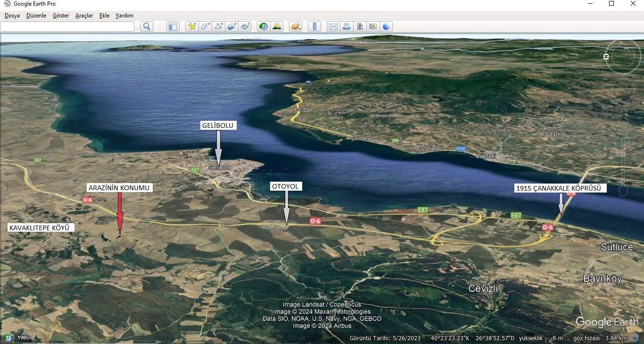Viewport: 644px width, 344px height.
Task: Add a new placemark pin
Action: [192, 26]
